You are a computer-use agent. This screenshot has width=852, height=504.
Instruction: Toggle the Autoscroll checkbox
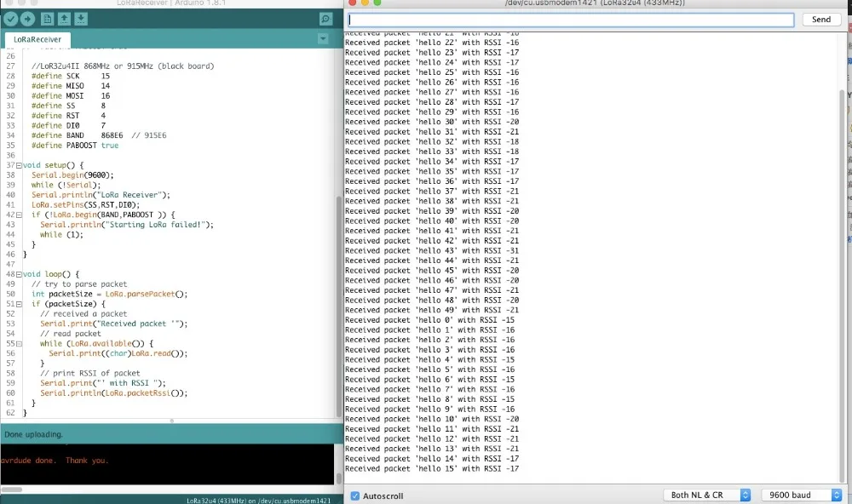point(354,495)
